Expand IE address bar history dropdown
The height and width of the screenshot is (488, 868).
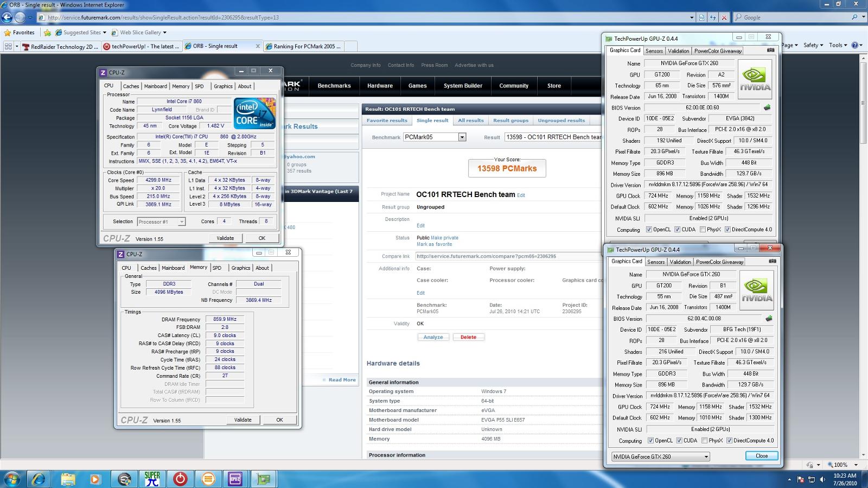pyautogui.click(x=692, y=17)
